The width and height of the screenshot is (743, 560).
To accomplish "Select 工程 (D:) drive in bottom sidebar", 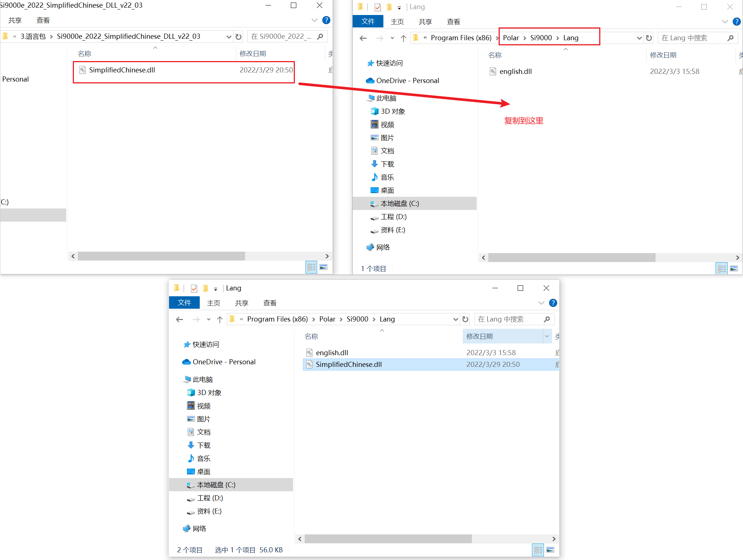I will coord(210,498).
